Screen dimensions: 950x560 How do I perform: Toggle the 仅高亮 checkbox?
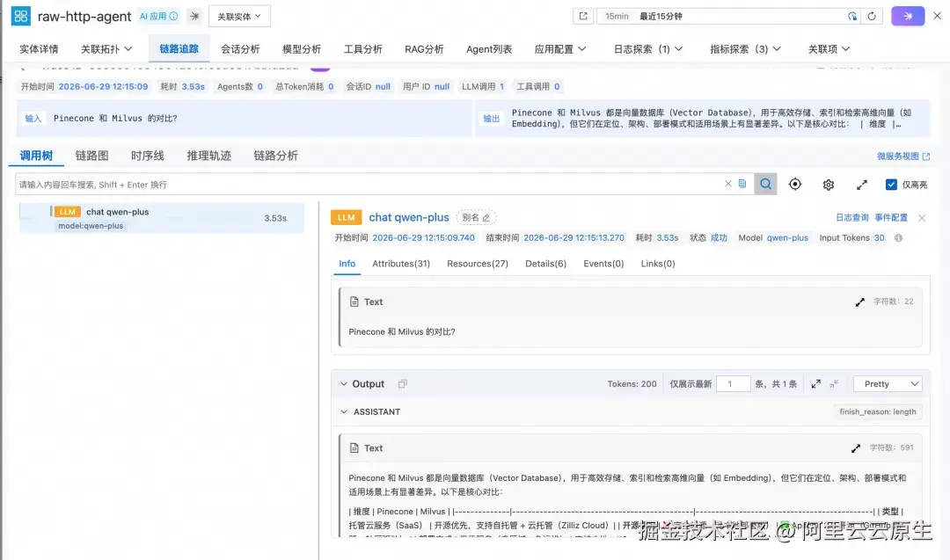click(891, 185)
